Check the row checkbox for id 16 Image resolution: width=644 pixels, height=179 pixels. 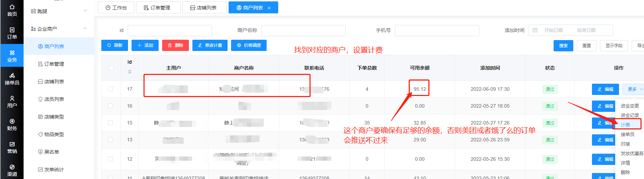coord(110,106)
